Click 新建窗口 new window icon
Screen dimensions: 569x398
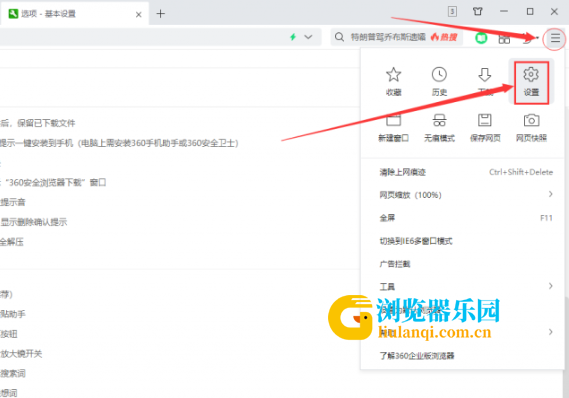393,120
